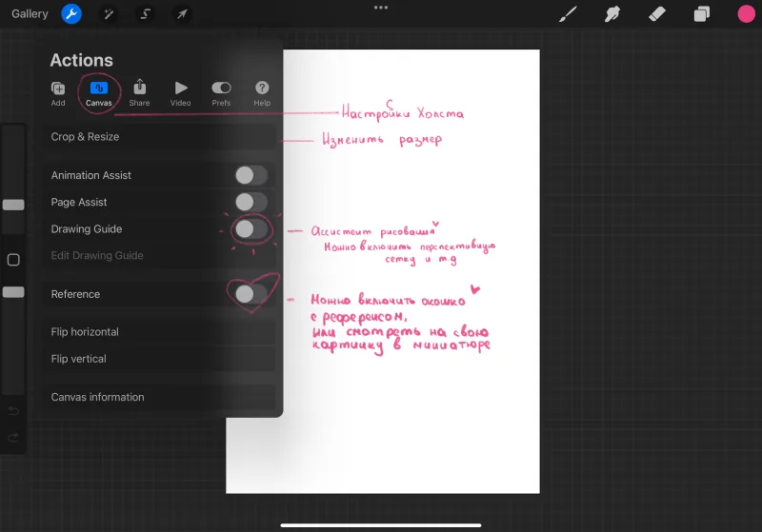Activate the Transform arrow tool
Viewport: 762px width, 532px height.
pyautogui.click(x=182, y=14)
